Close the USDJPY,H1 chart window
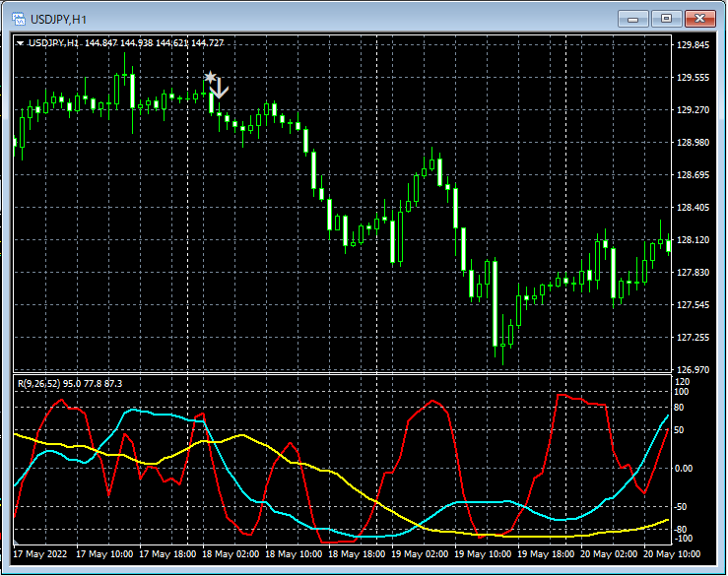The image size is (728, 576). (x=700, y=19)
